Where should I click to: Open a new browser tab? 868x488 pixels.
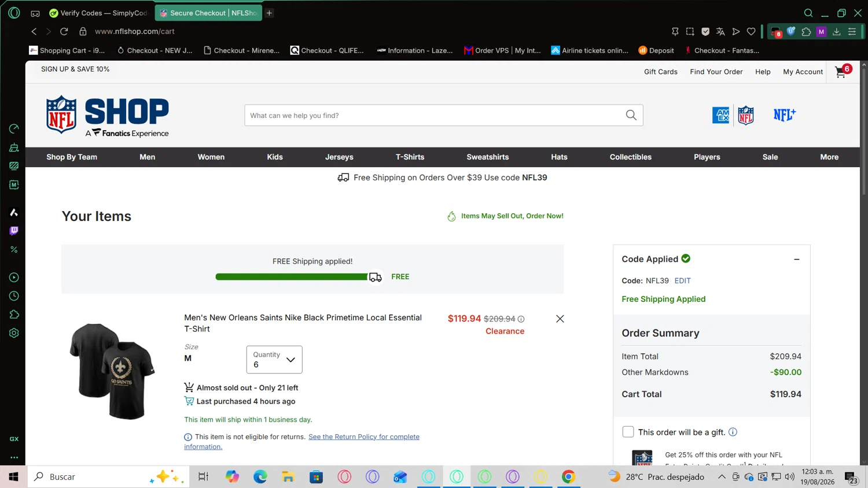click(x=269, y=13)
